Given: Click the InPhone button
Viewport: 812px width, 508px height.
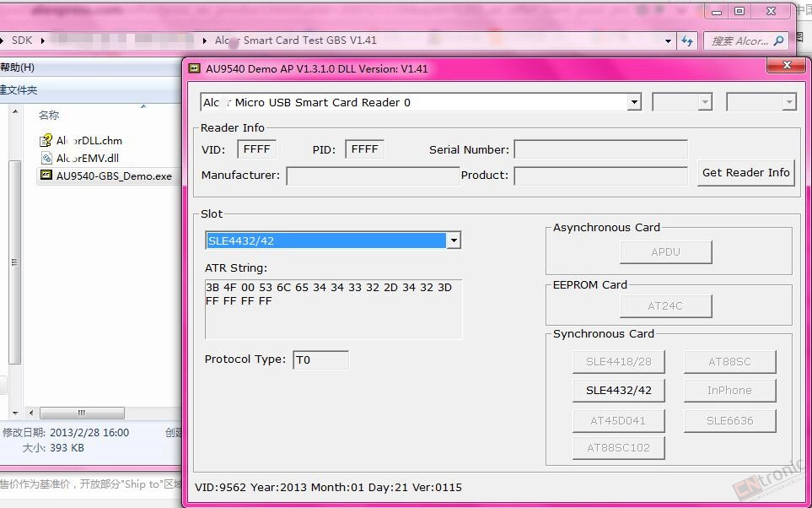Looking at the screenshot, I should pyautogui.click(x=730, y=391).
